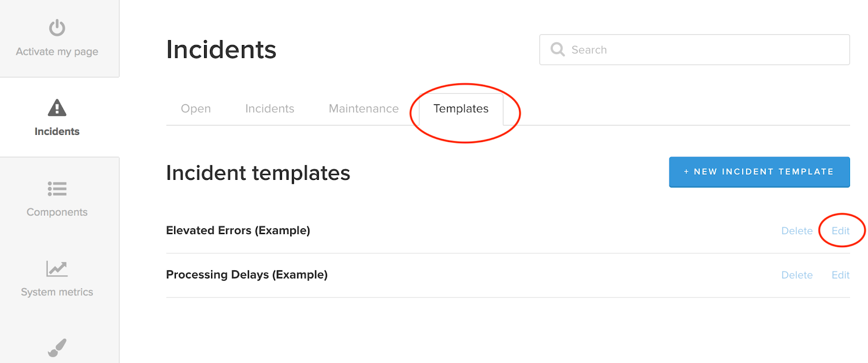
Task: Click inside the Search input field
Action: tap(651, 49)
